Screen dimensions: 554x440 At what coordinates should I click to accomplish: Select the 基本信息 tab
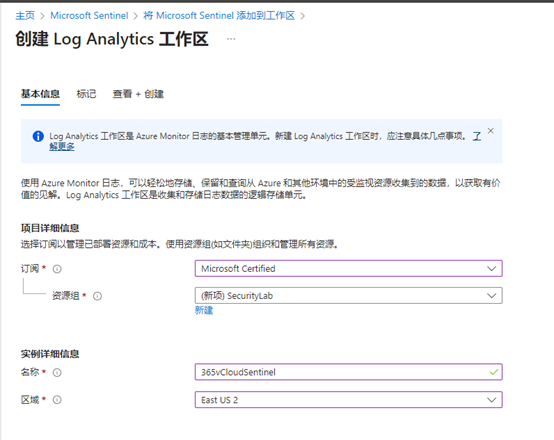[40, 94]
